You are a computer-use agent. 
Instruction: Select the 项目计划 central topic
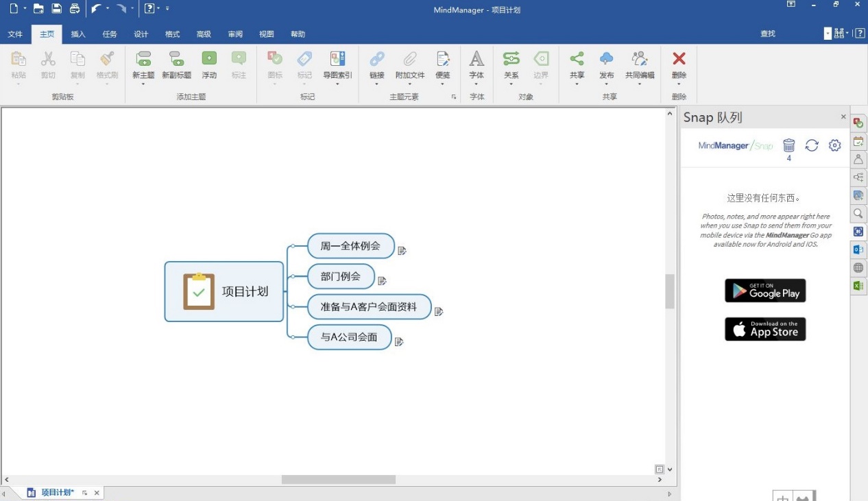click(x=224, y=291)
